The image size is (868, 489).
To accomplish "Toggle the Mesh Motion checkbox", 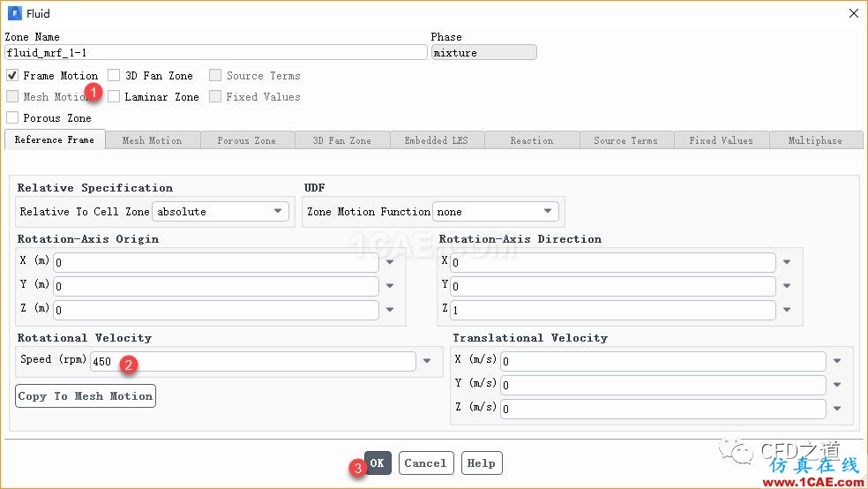I will click(12, 96).
